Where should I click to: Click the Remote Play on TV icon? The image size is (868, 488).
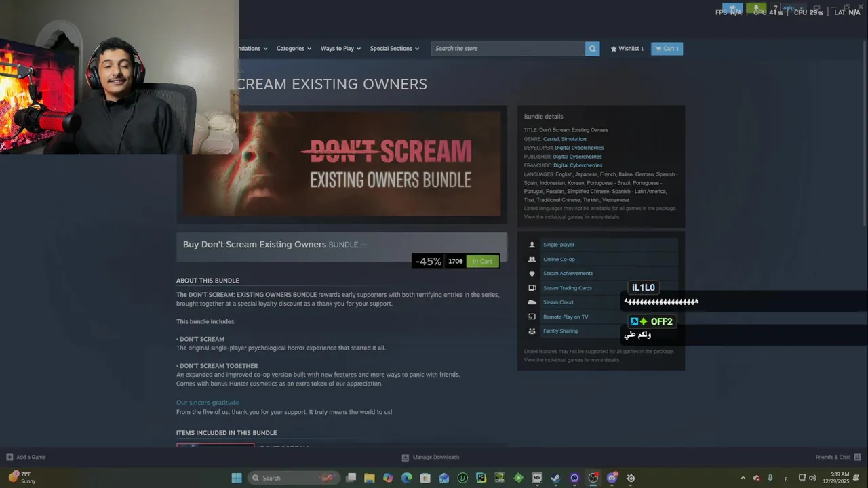(532, 317)
